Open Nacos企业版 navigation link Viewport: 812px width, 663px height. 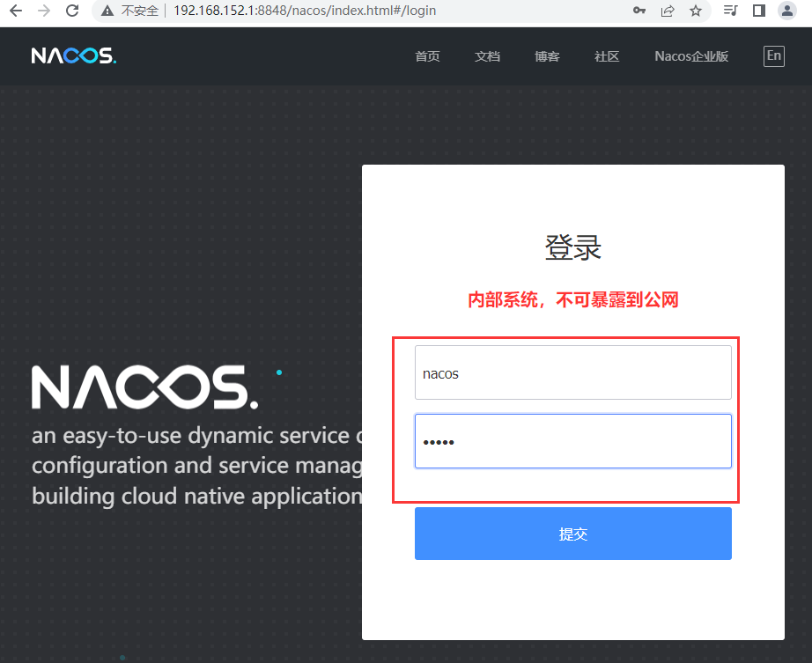(x=691, y=55)
